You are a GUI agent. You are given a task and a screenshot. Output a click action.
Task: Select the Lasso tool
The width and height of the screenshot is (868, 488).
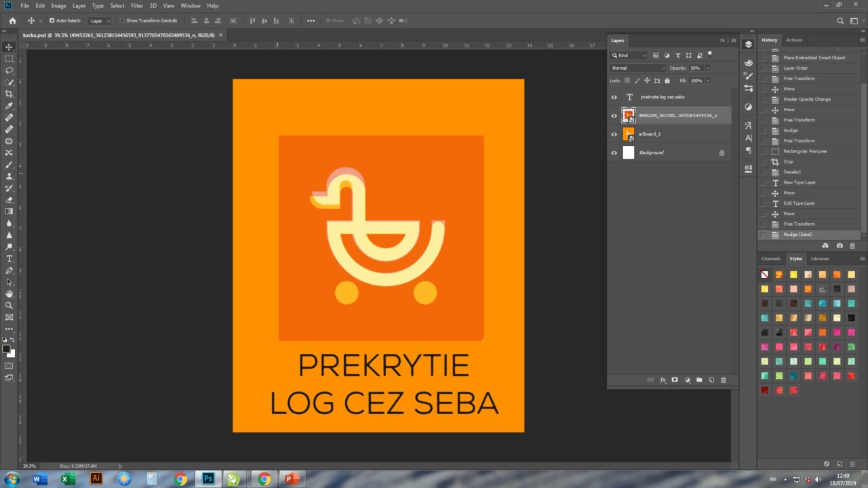click(9, 70)
